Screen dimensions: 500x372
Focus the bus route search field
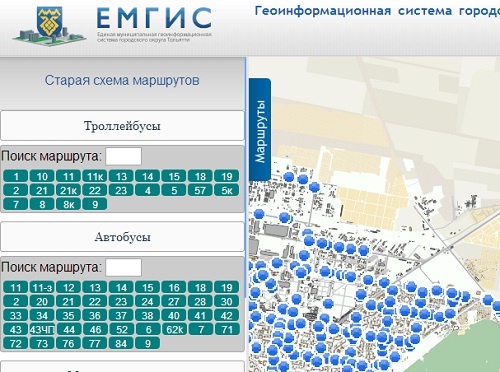(x=124, y=267)
